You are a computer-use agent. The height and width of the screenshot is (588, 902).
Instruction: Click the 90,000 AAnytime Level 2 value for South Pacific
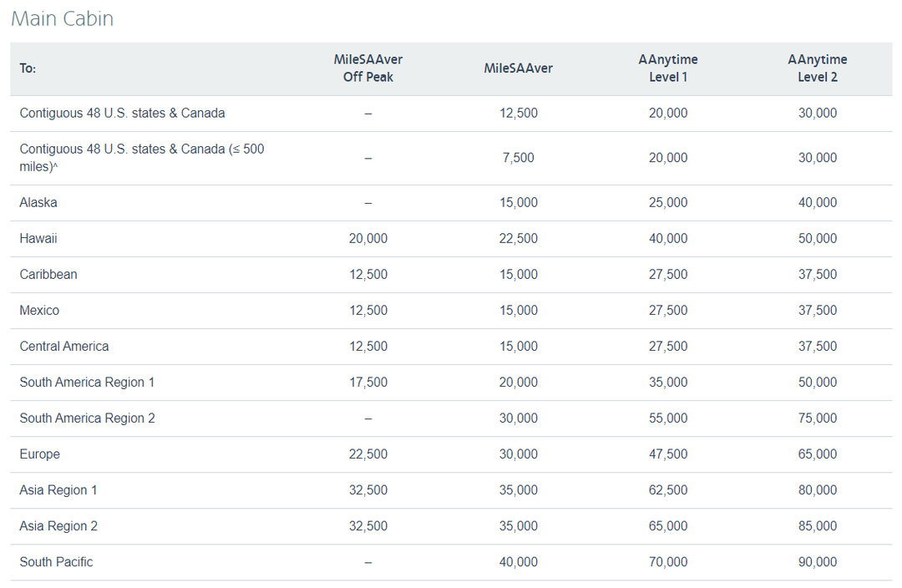(x=817, y=561)
